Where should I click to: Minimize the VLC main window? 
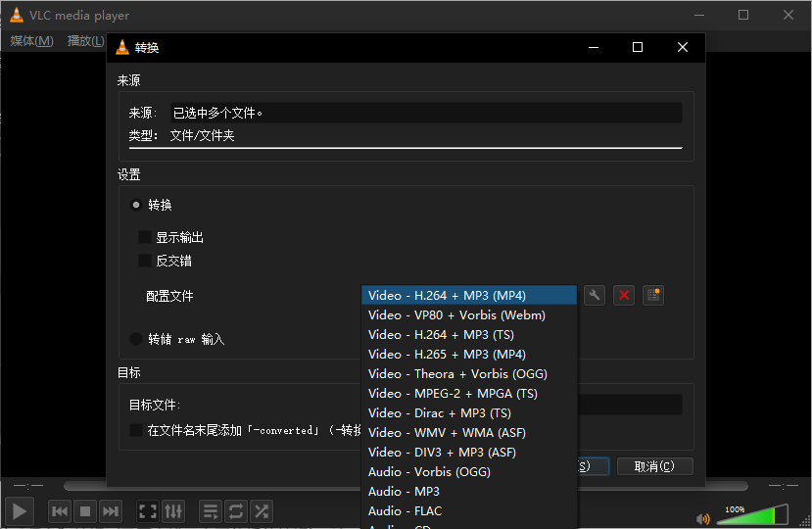(699, 15)
